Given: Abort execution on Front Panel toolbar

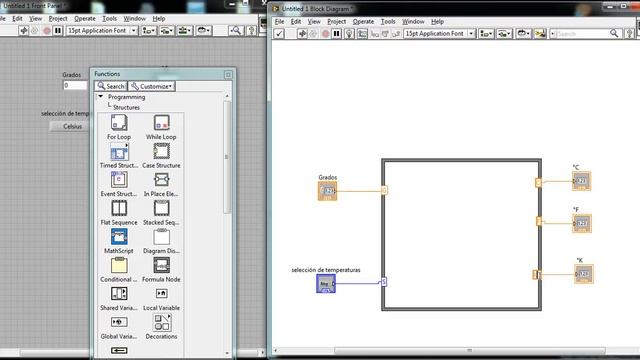Looking at the screenshot, I should [47, 31].
